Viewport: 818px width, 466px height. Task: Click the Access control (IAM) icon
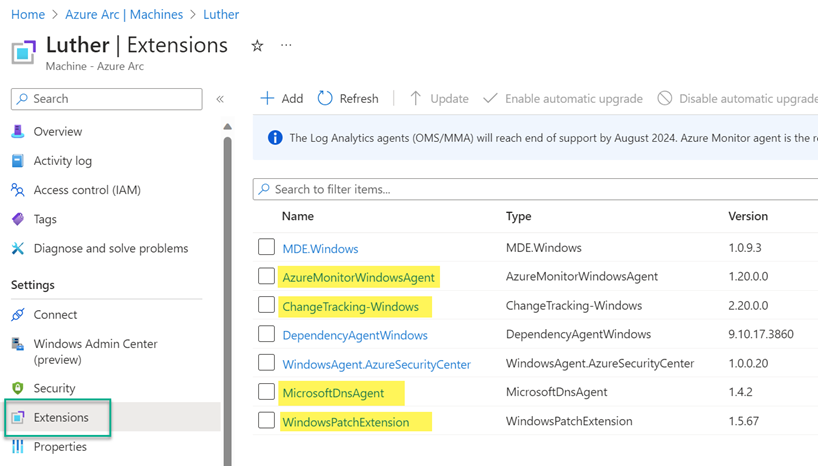17,190
